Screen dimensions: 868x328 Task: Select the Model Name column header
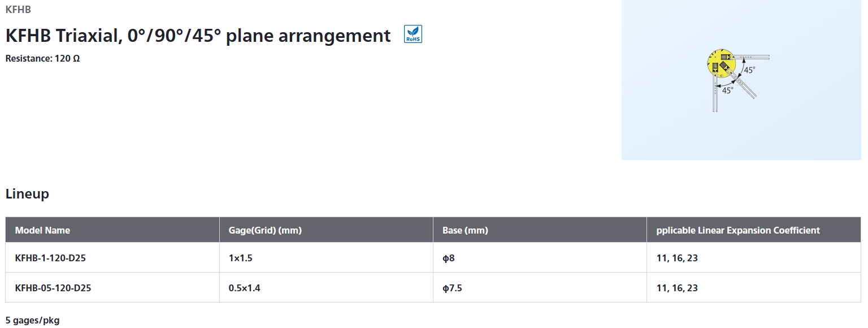click(x=42, y=230)
